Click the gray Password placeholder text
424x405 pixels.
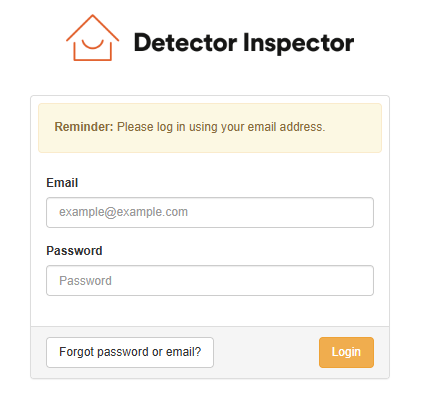[x=85, y=281]
